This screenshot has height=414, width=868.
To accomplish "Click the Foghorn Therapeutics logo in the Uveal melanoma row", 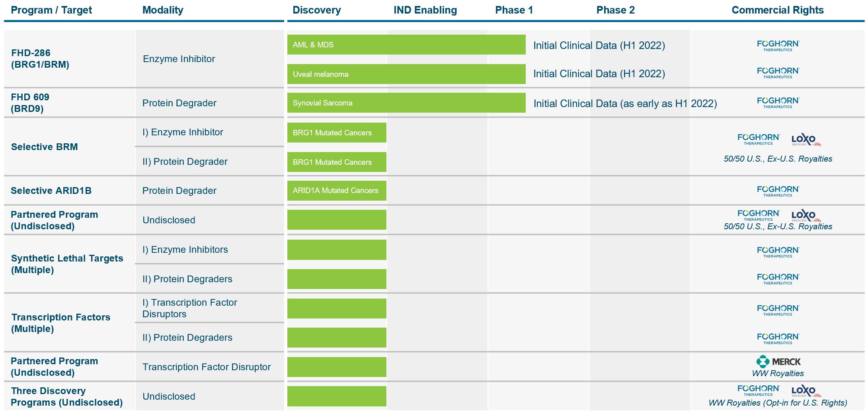I will [778, 72].
